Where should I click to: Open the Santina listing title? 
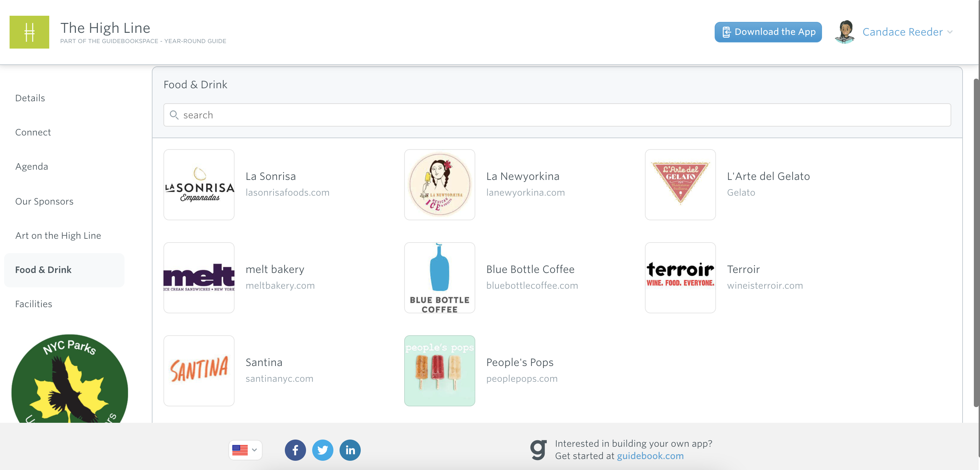click(x=264, y=362)
